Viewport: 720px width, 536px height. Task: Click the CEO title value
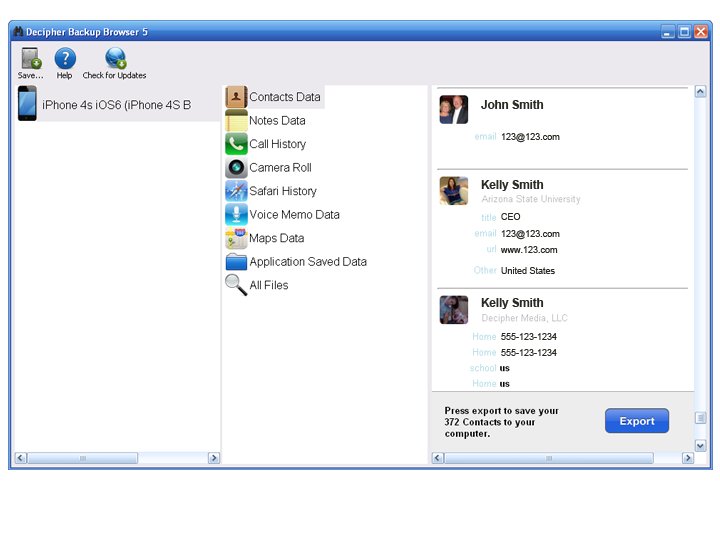click(x=511, y=217)
